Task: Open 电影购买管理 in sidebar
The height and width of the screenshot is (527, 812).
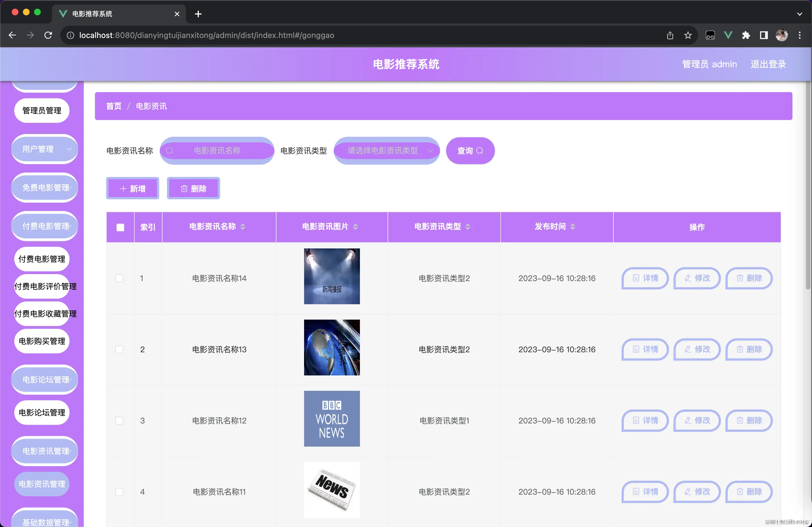Action: (x=42, y=341)
